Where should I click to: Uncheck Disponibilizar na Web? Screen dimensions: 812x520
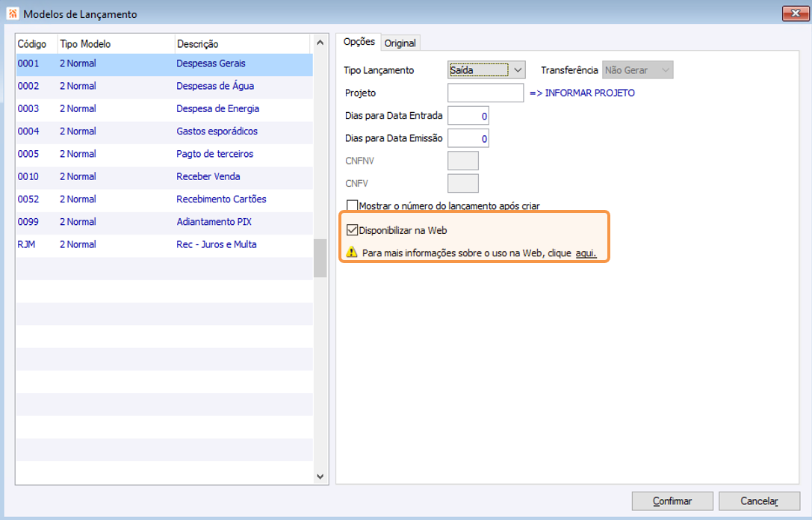352,230
